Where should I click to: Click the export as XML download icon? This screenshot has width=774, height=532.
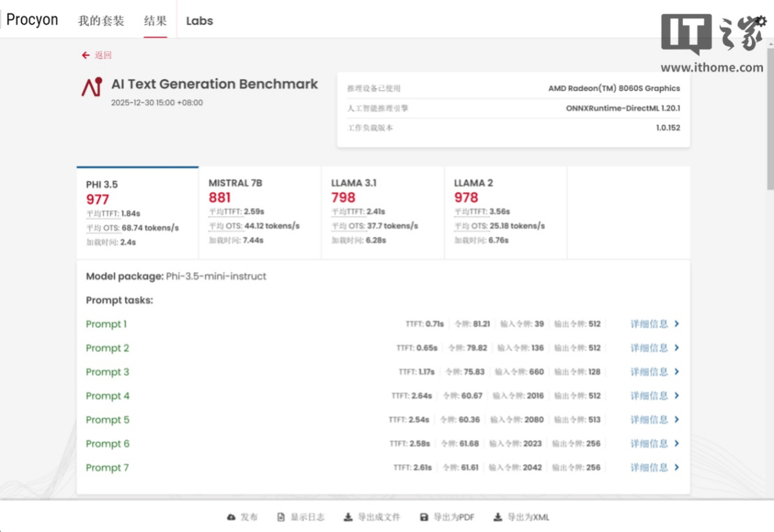coord(498,517)
